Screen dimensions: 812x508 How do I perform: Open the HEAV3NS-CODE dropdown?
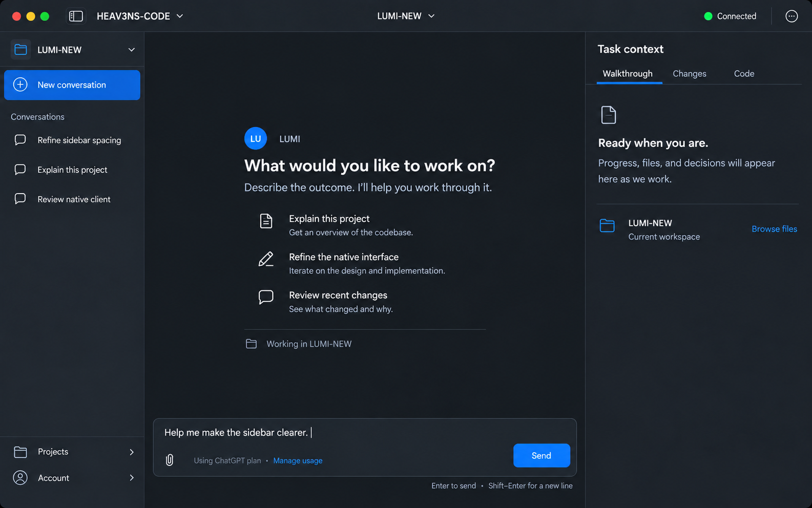[x=140, y=16]
